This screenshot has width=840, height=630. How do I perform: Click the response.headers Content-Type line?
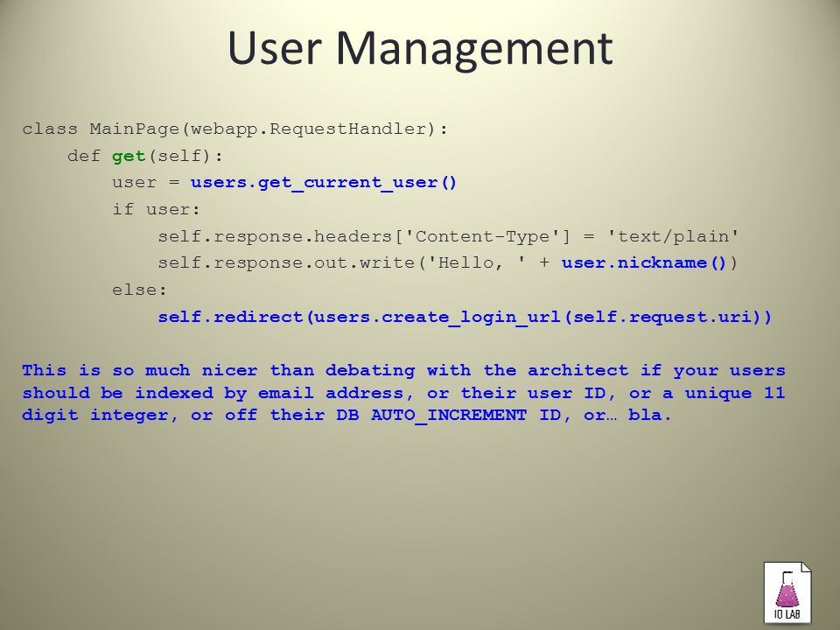[x=448, y=236]
